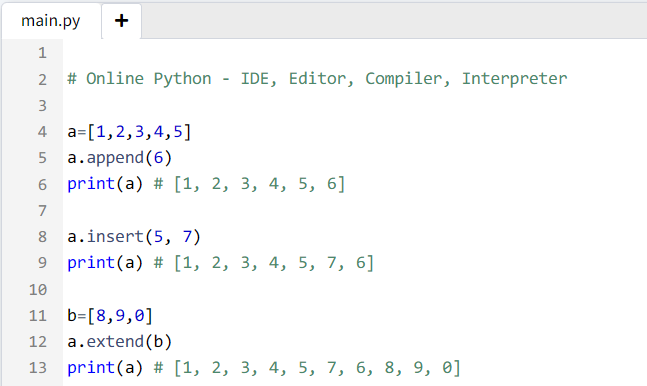The image size is (647, 386).
Task: Click the a.append(6) code line
Action: [119, 158]
